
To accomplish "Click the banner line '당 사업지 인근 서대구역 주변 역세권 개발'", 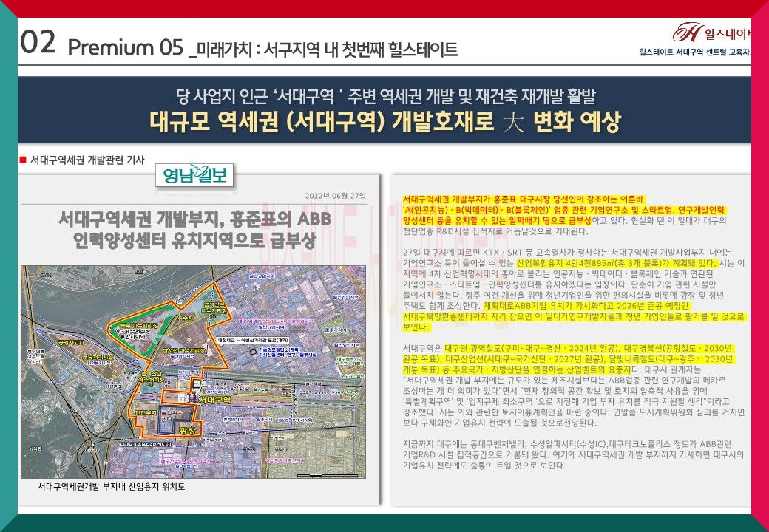I will click(x=385, y=95).
